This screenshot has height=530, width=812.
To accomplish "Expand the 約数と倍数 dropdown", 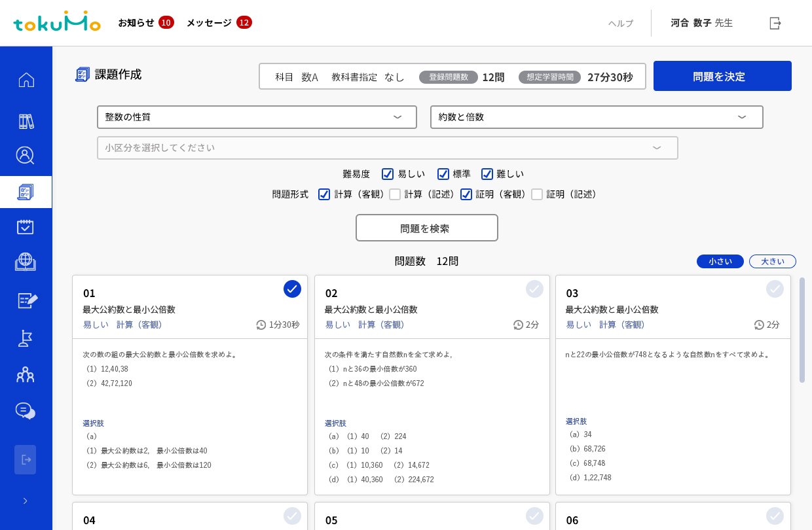I will [597, 116].
